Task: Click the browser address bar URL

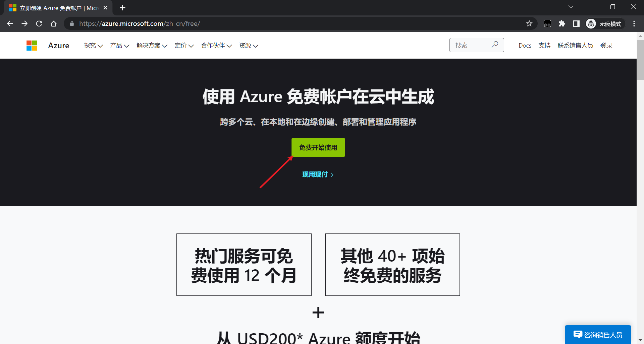Action: (140, 23)
